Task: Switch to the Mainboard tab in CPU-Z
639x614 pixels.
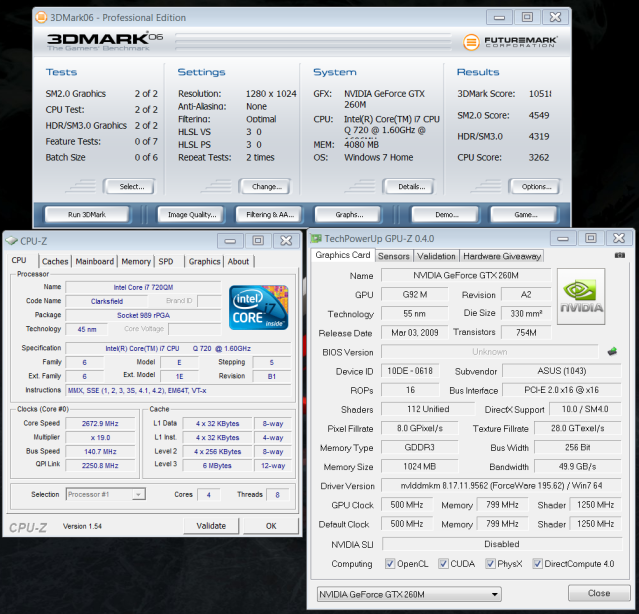Action: pos(95,262)
